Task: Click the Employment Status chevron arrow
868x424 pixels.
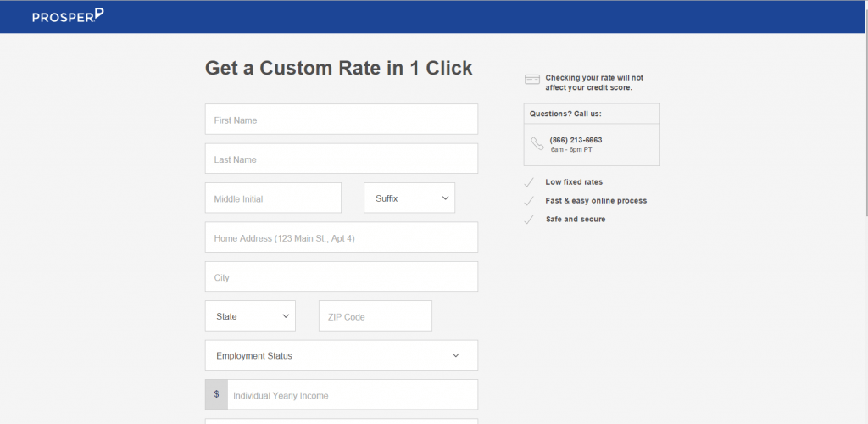Action: (x=455, y=355)
